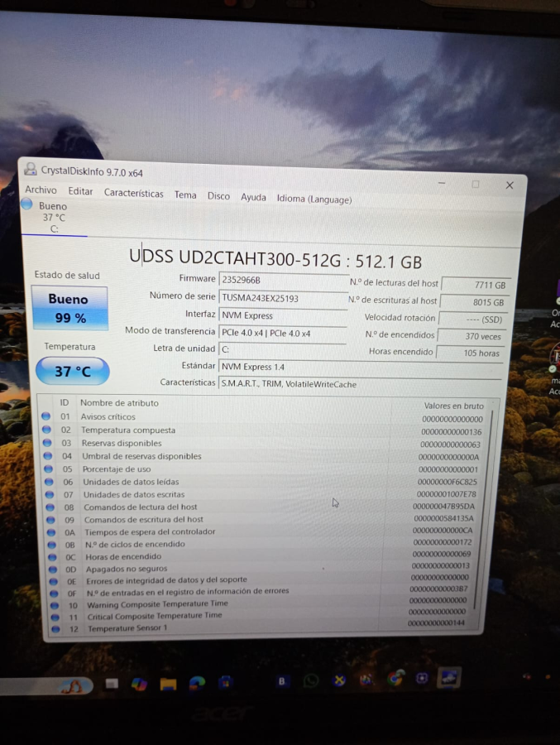Click the host reads value 7711 GB
This screenshot has height=745, width=560.
475,285
